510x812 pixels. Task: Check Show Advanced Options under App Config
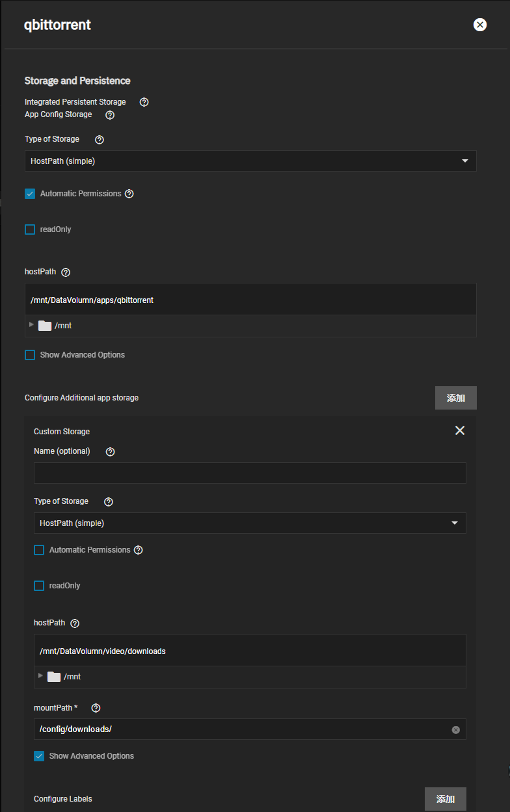[x=30, y=355]
